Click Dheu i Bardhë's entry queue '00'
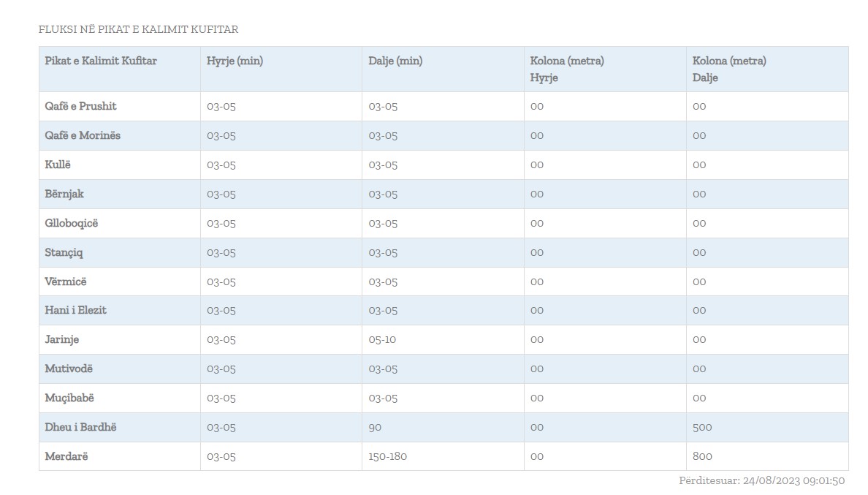Image resolution: width=868 pixels, height=495 pixels. [537, 428]
